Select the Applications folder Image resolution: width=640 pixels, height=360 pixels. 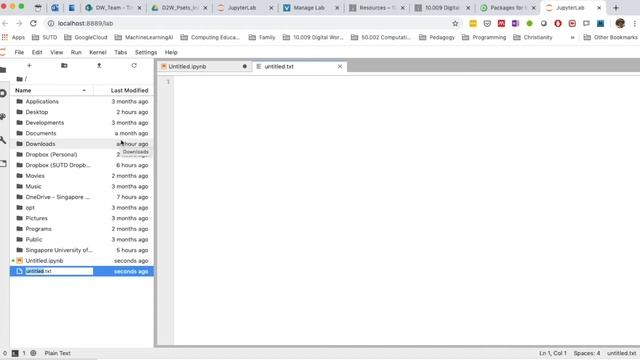(x=82, y=101)
